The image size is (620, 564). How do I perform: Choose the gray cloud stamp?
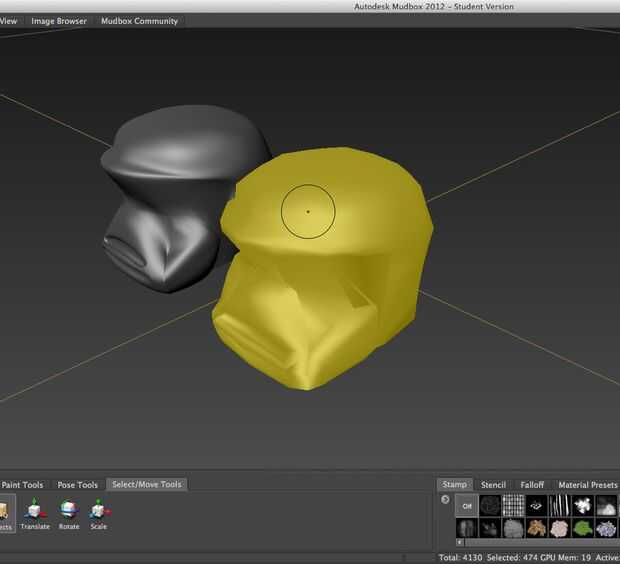click(x=606, y=506)
